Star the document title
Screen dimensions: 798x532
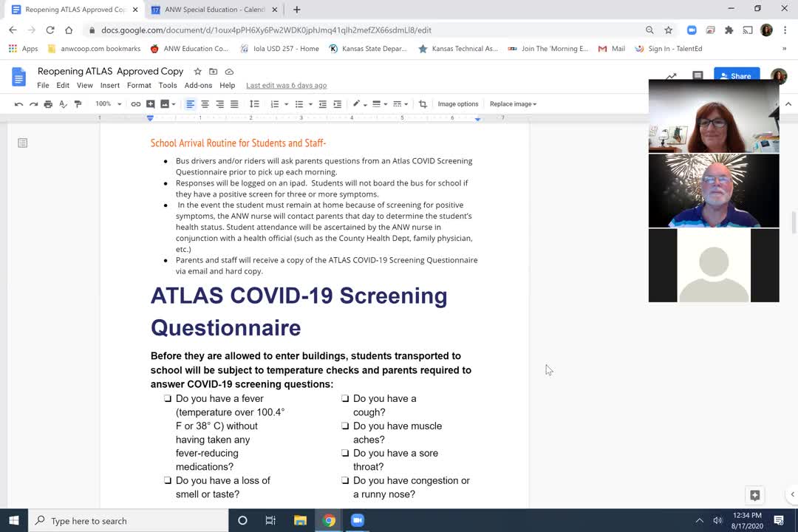point(198,72)
